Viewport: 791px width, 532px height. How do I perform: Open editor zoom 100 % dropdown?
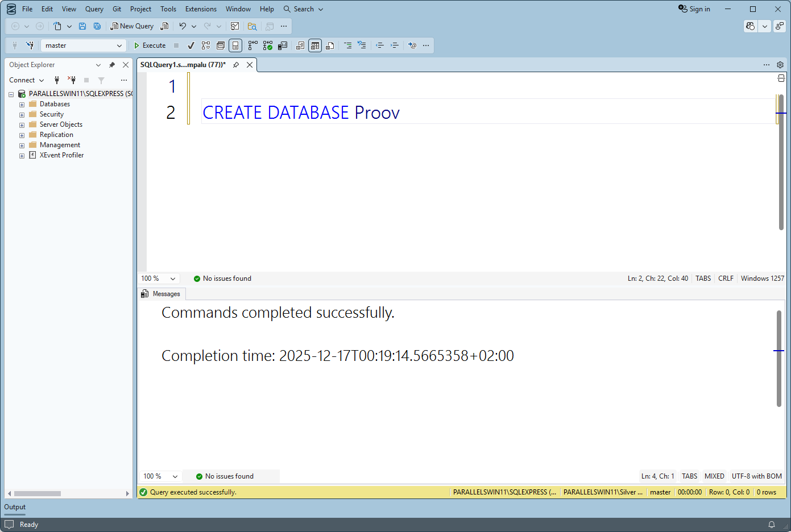(172, 279)
